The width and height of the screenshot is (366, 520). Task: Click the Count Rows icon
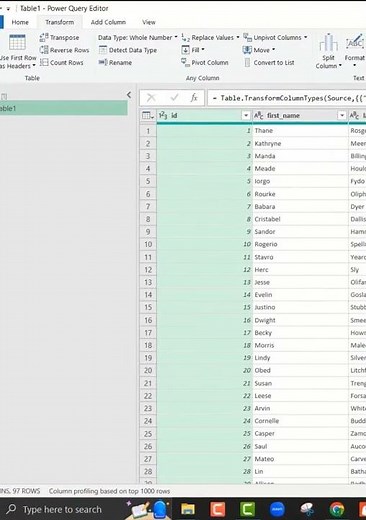[44, 62]
